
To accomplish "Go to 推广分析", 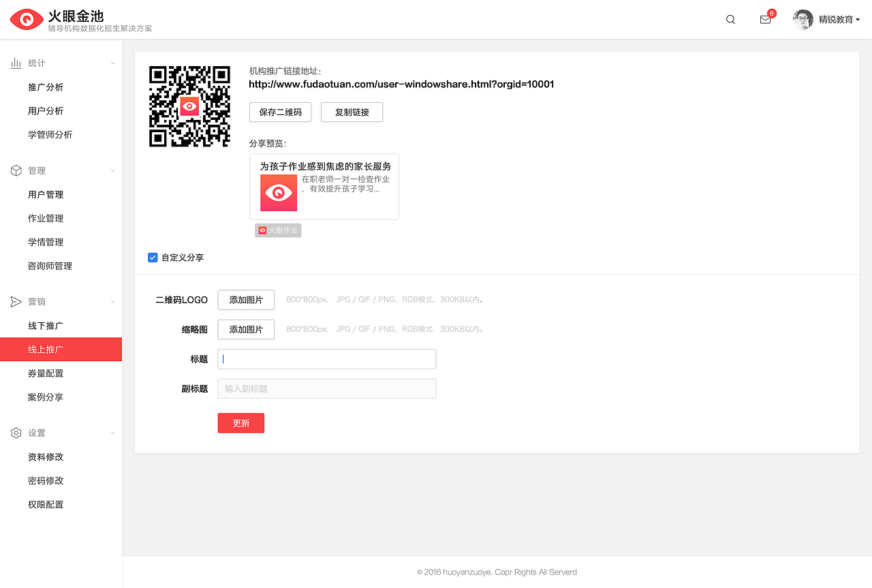I will [x=46, y=87].
